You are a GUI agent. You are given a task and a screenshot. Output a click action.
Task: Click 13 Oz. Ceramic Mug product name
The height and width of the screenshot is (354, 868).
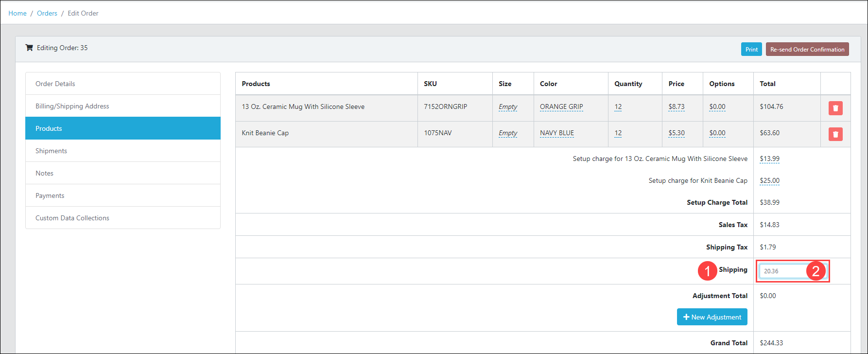pos(303,106)
